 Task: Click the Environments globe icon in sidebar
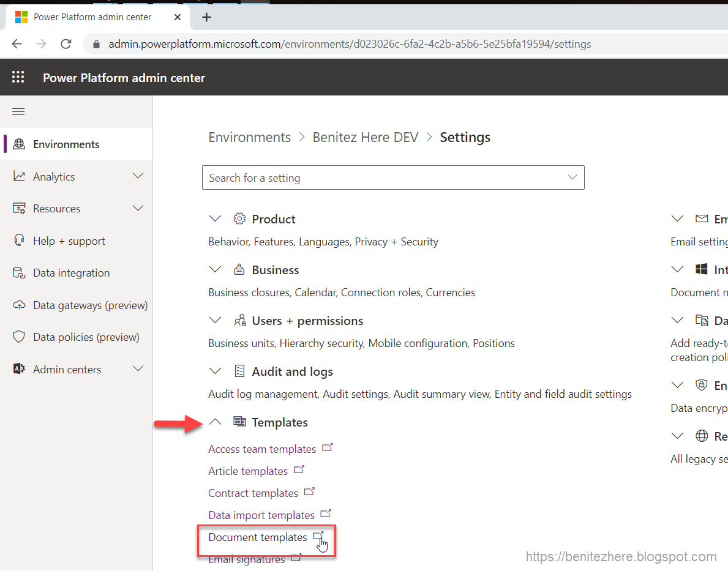click(19, 144)
